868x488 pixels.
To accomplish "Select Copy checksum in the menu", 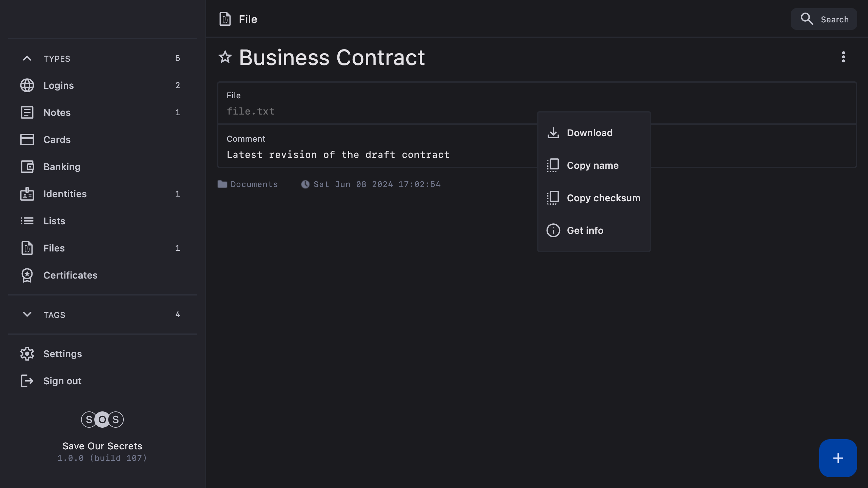I will point(603,198).
